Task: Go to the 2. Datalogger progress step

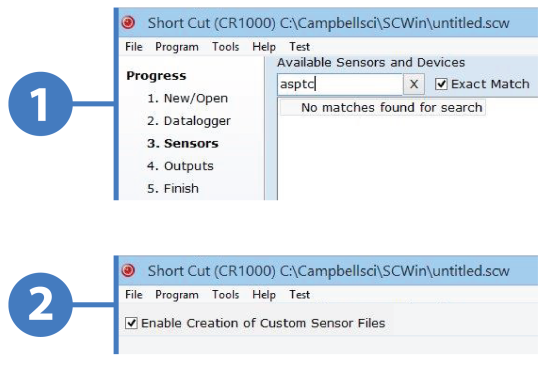Action: coord(189,121)
